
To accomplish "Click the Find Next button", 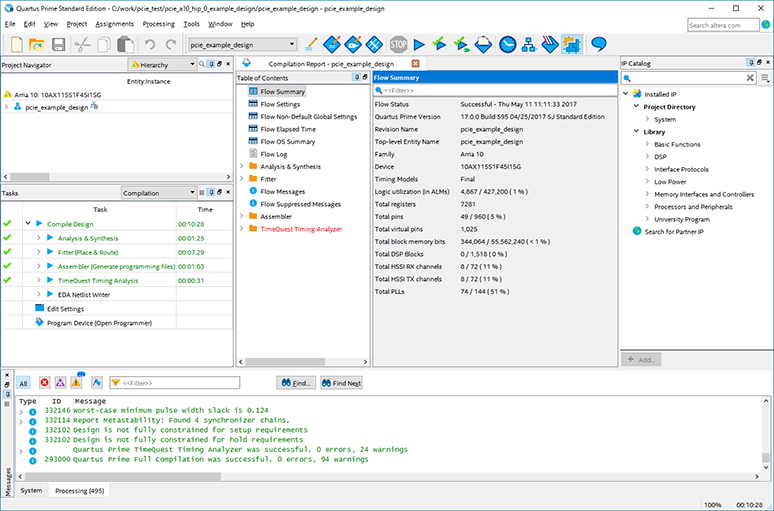I will 341,383.
